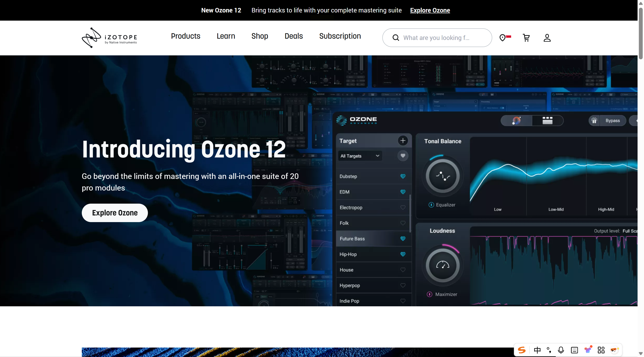Toggle favorite heart for Future Bass target
The width and height of the screenshot is (644, 357).
403,239
